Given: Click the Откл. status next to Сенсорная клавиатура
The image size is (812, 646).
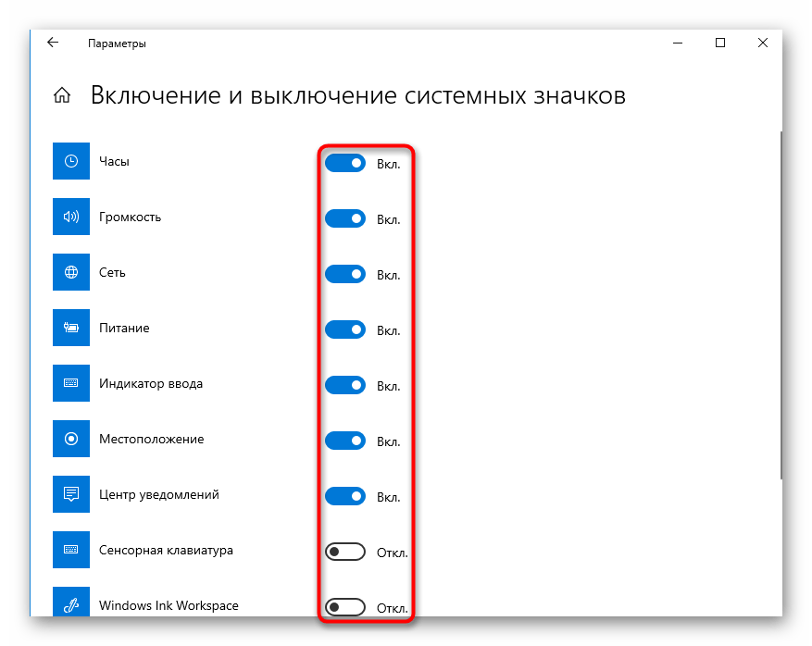Looking at the screenshot, I should pyautogui.click(x=392, y=553).
